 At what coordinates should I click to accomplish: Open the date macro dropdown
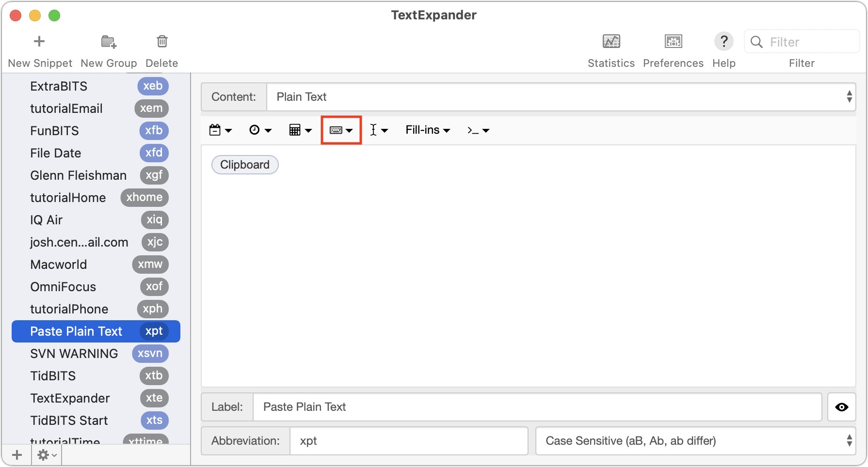pos(221,130)
